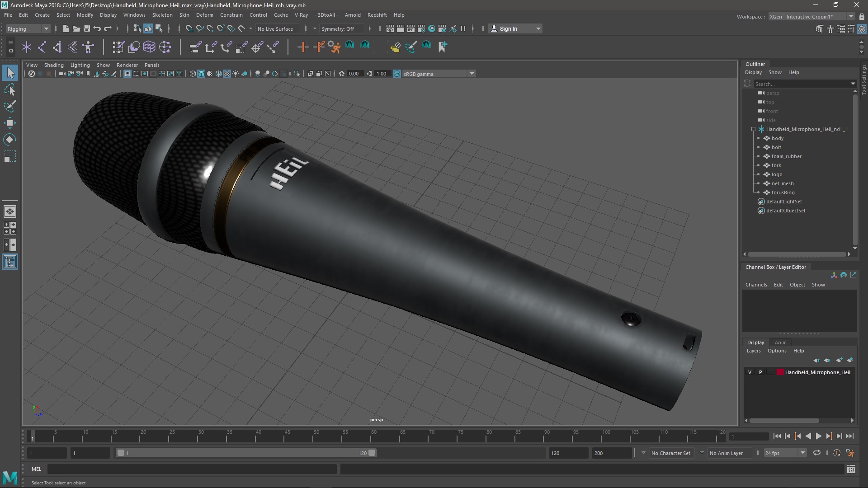
Task: Select the Rotate tool in toolbox
Action: (9, 140)
